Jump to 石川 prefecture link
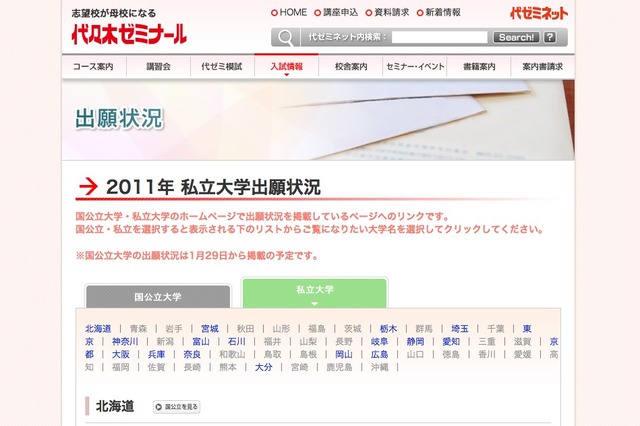Viewport: 640px width, 426px height. pos(237,342)
